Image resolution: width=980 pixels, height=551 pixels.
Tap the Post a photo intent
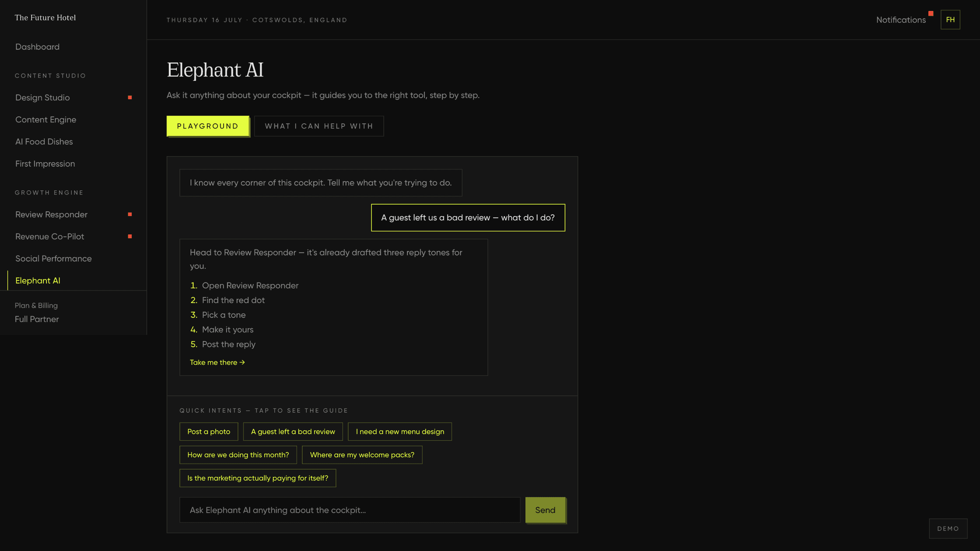(209, 432)
